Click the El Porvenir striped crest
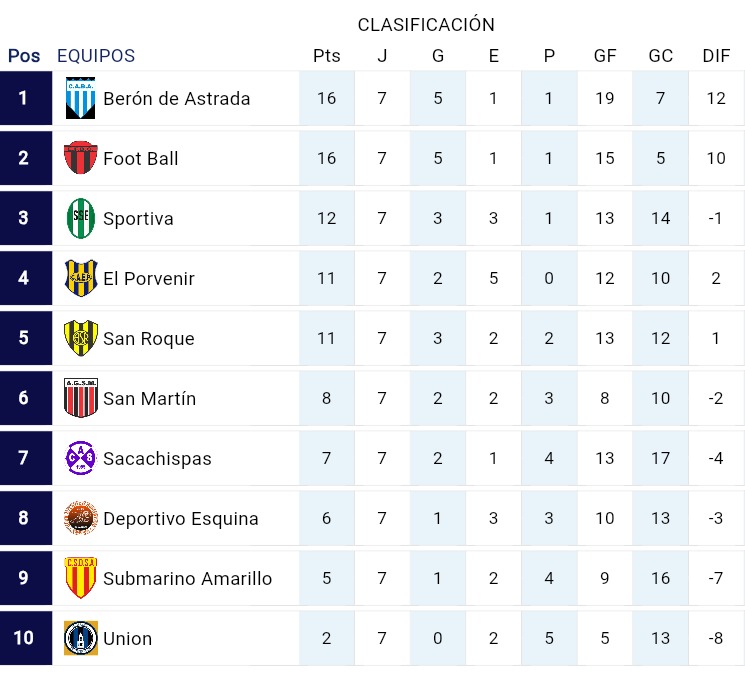This screenshot has width=745, height=676. point(80,278)
